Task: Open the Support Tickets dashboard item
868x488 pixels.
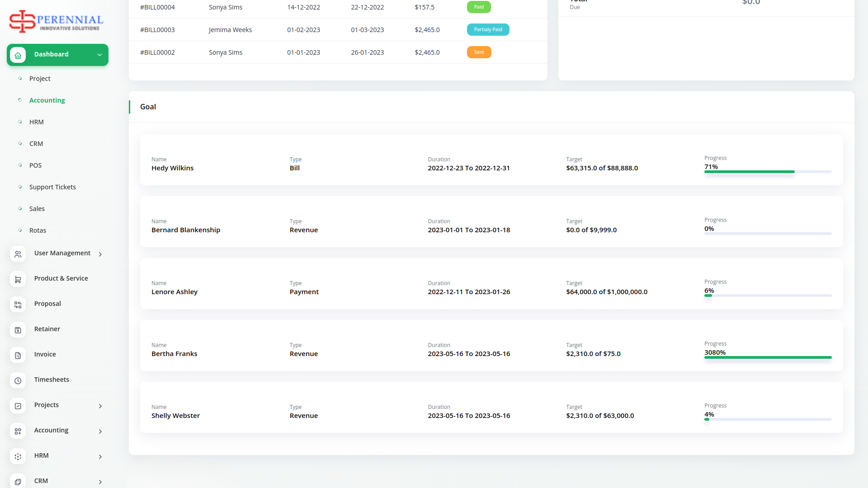Action: click(52, 187)
